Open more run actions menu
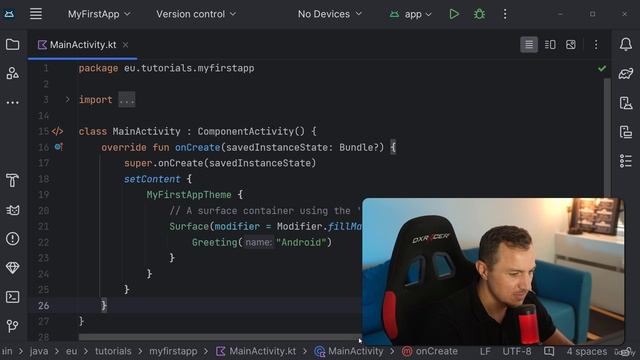Screen dimensions: 640x360 [x=505, y=14]
